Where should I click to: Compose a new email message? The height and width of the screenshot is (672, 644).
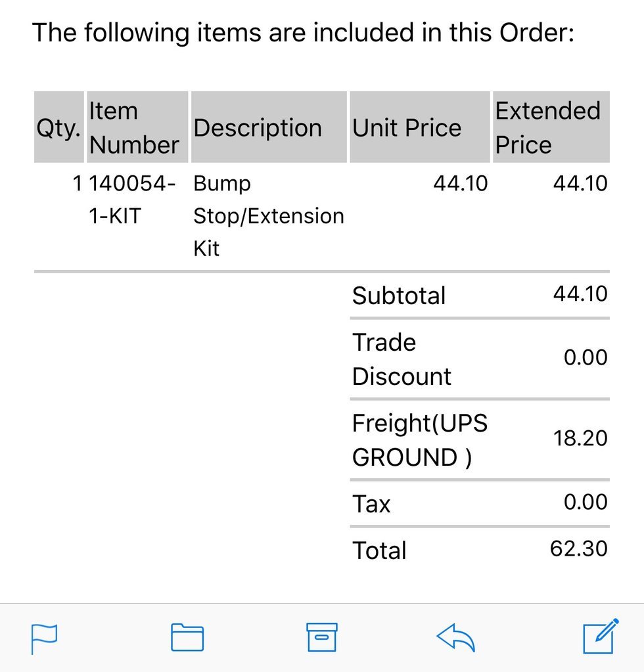601,636
